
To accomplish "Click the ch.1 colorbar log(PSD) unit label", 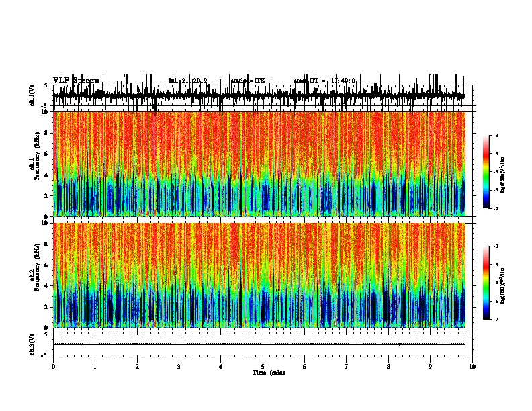I will [503, 175].
